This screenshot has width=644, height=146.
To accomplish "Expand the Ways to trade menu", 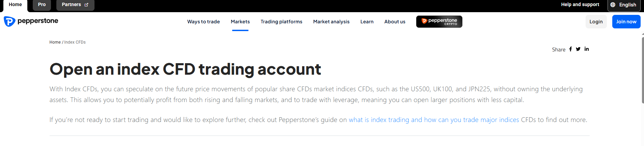I will (204, 22).
